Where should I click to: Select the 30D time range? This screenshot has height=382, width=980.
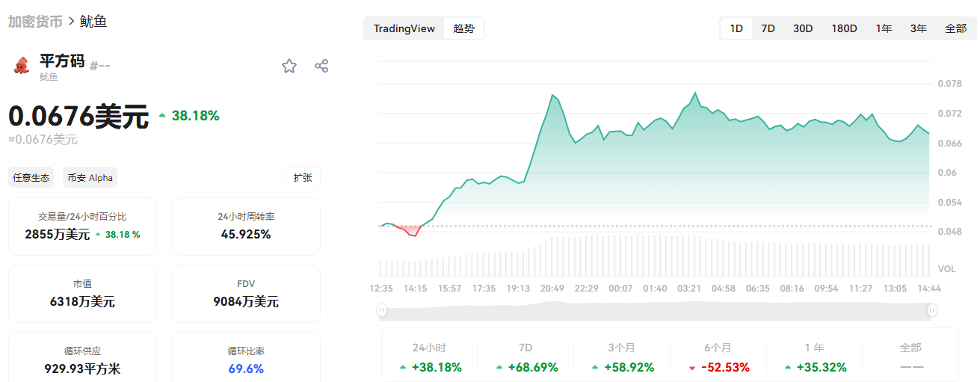click(x=803, y=28)
